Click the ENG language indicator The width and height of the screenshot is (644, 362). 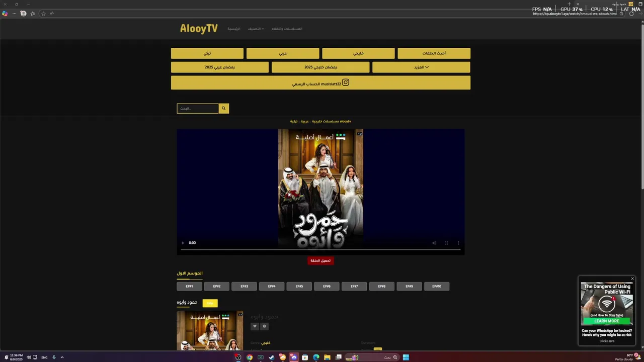44,357
